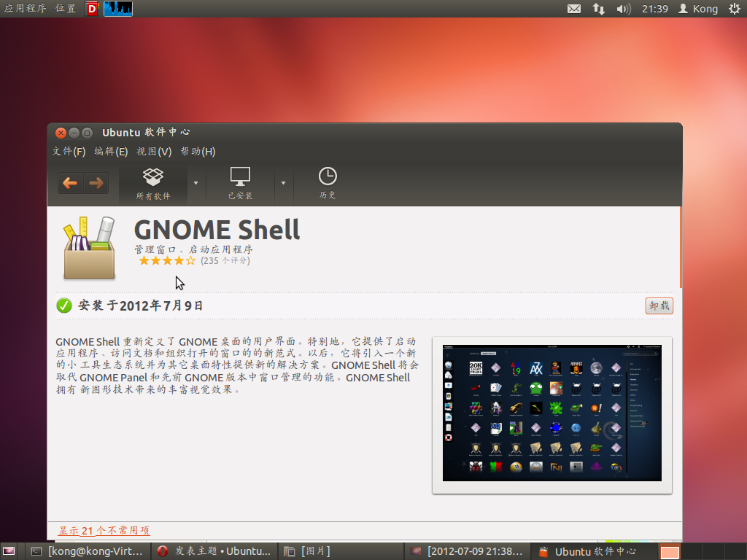Go back with the left arrow button
Image resolution: width=747 pixels, height=560 pixels.
pos(71,183)
